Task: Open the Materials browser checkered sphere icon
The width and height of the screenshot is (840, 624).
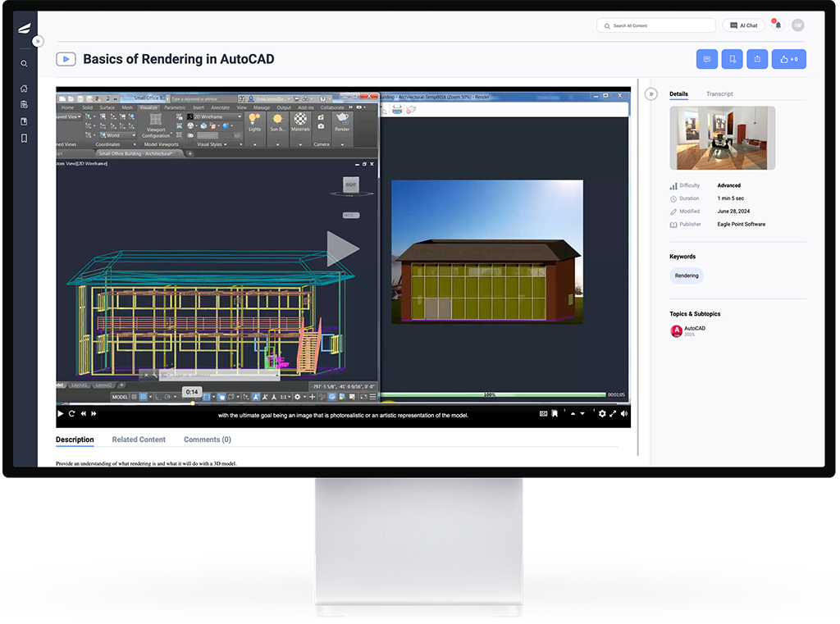Action: (x=300, y=119)
